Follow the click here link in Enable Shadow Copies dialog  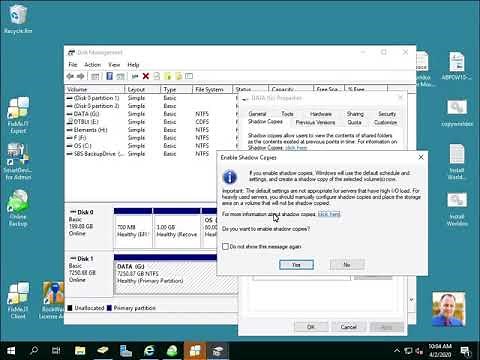pyautogui.click(x=329, y=214)
